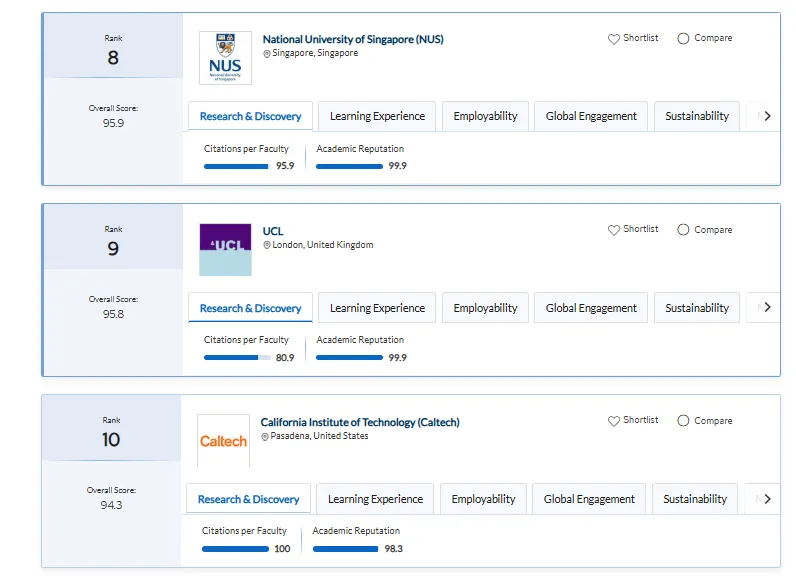Click the Caltech orange logo
Image resolution: width=796 pixels, height=582 pixels.
[x=223, y=441]
